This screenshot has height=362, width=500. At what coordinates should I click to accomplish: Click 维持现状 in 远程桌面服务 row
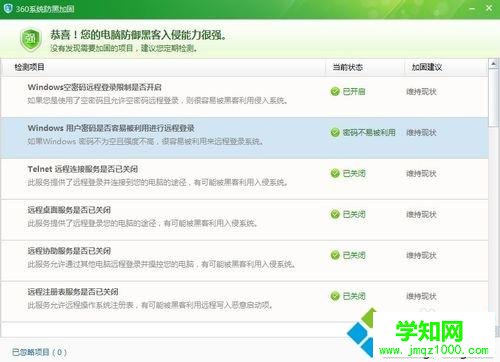click(421, 215)
